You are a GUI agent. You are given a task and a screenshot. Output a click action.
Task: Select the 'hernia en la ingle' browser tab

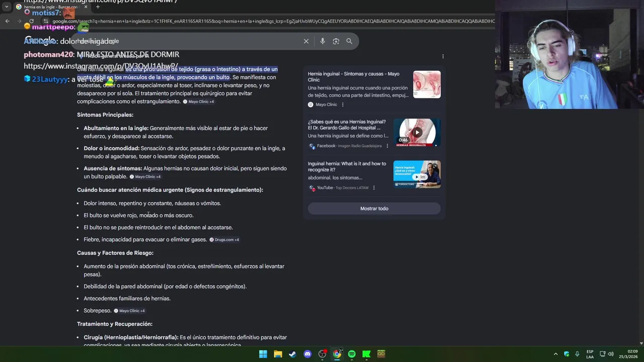(x=52, y=7)
